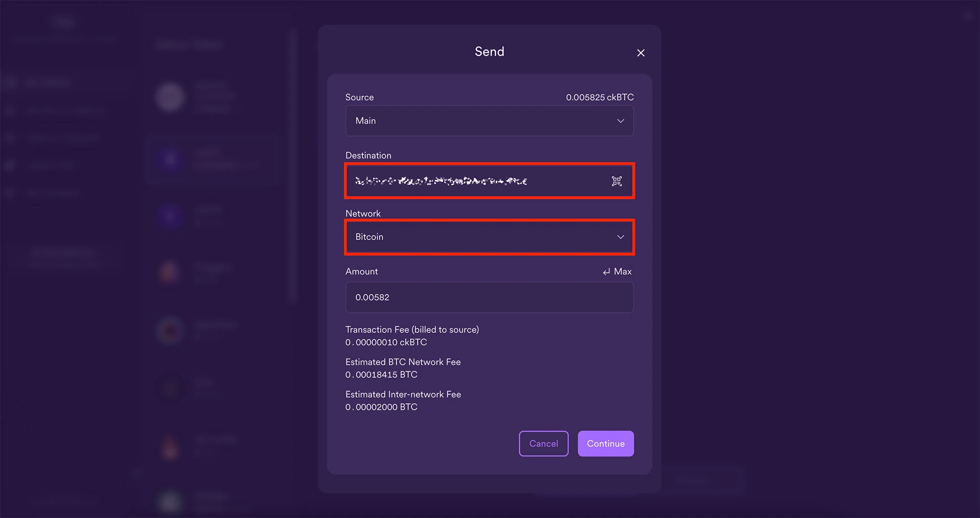Click the chevron arrow in Source selector
The image size is (980, 518).
[x=620, y=121]
